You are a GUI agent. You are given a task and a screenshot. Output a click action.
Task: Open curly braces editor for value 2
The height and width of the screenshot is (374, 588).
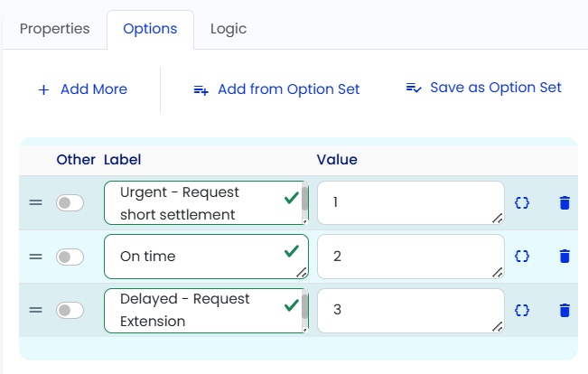pyautogui.click(x=522, y=257)
